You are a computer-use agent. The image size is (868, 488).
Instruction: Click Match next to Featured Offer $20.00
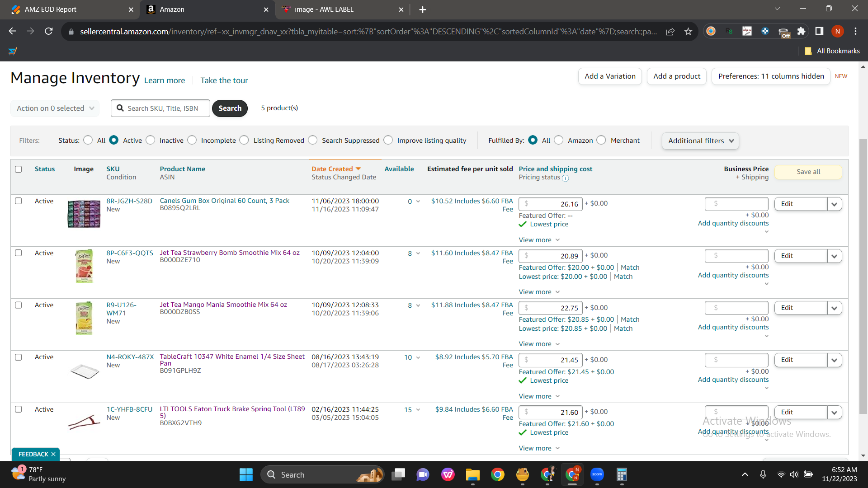point(630,267)
